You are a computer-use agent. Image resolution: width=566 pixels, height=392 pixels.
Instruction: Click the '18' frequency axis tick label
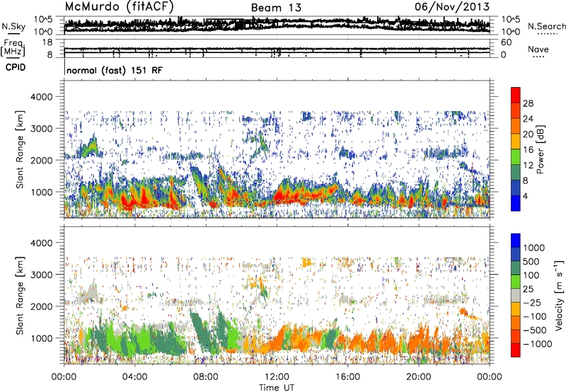(47, 42)
